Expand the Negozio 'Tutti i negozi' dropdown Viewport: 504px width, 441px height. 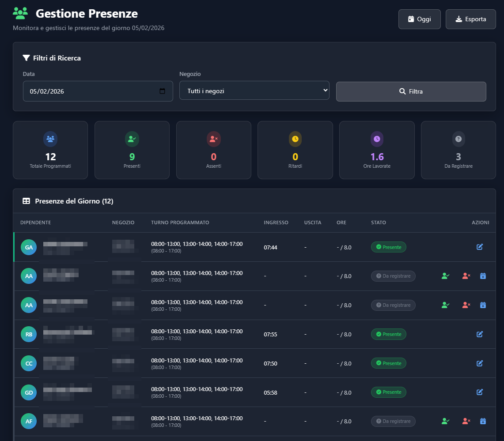254,90
